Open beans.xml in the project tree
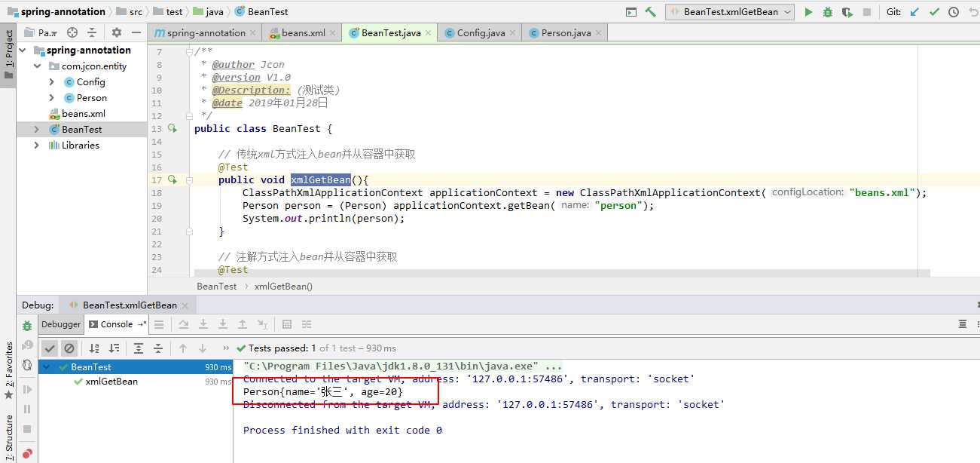Image resolution: width=980 pixels, height=463 pixels. [x=83, y=114]
